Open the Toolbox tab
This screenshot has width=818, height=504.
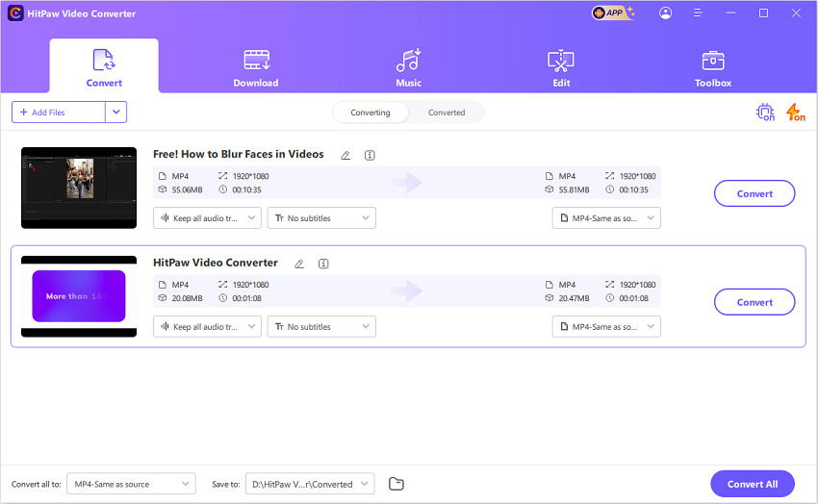tap(712, 68)
